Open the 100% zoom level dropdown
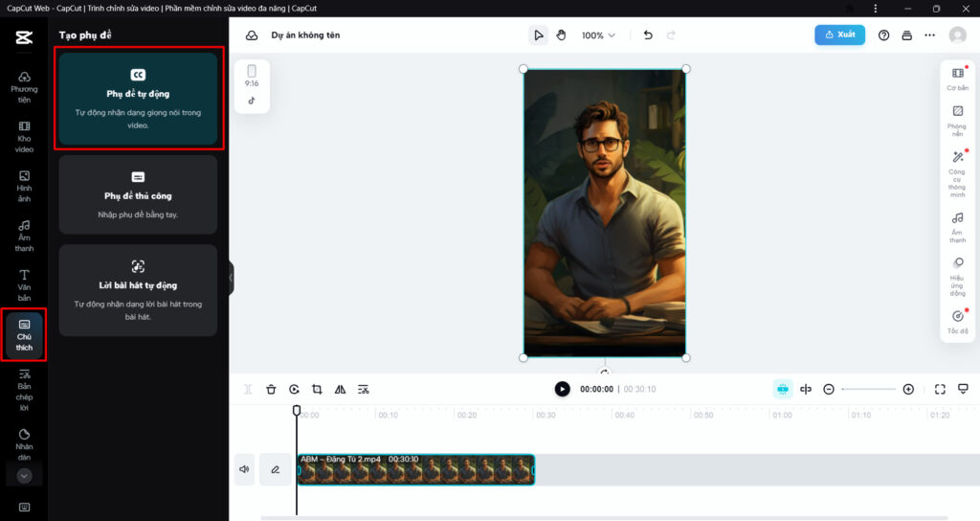Viewport: 980px width, 521px height. tap(599, 35)
